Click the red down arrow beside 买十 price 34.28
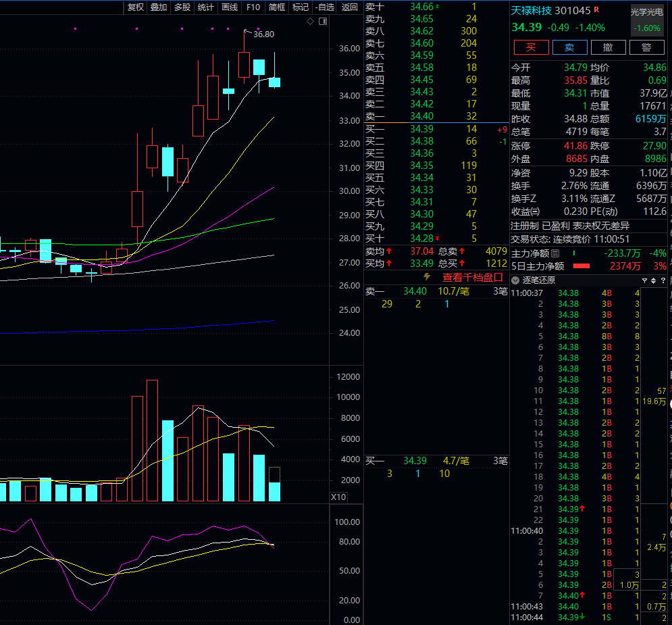Viewport: 672px width, 625px height. point(437,239)
